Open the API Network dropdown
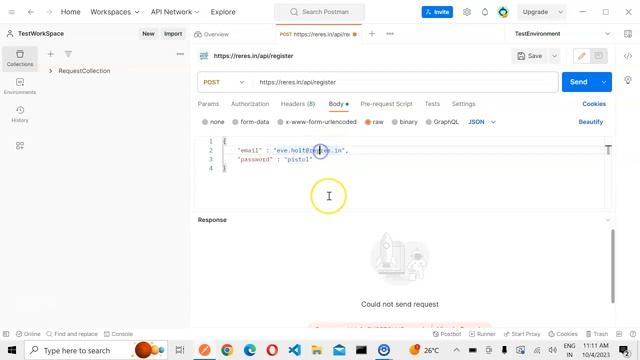Viewport: 640px width, 360px height. coord(175,12)
